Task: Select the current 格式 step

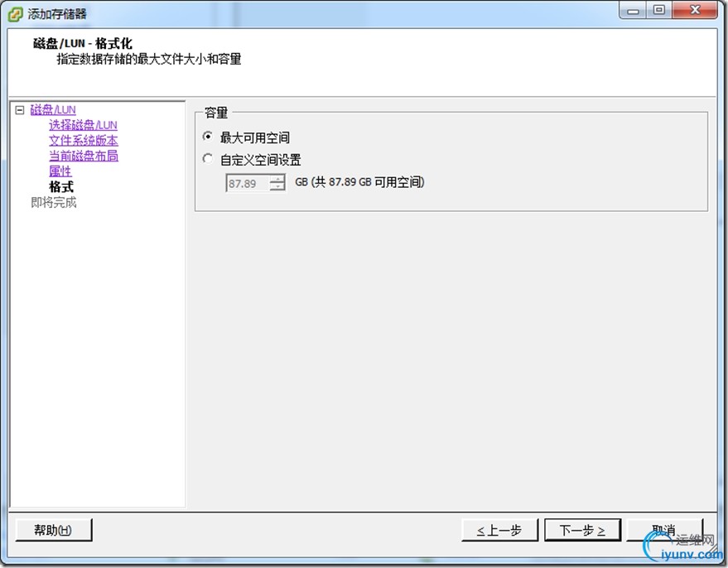Action: 61,187
